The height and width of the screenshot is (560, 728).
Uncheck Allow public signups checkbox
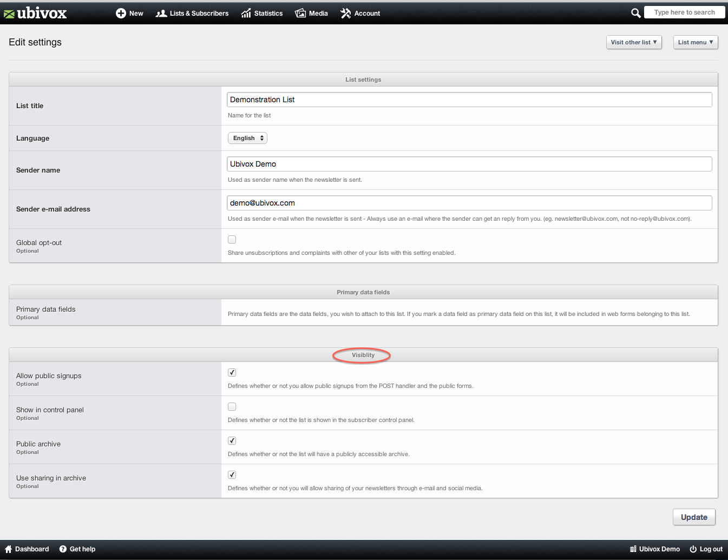pos(232,372)
